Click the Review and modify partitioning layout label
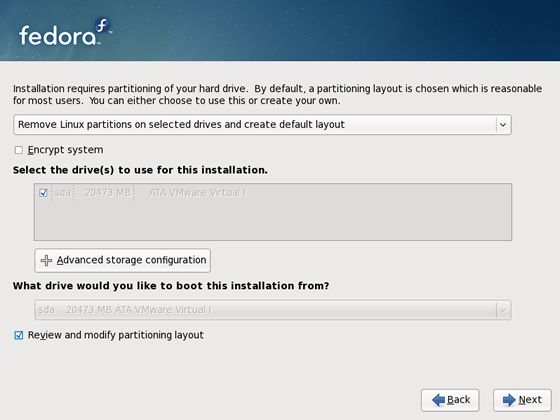Viewport: 560px width, 420px height. click(x=116, y=335)
